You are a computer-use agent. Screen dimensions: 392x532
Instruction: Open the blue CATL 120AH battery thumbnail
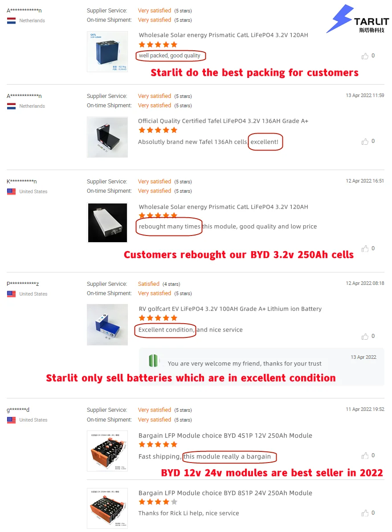[x=107, y=52]
